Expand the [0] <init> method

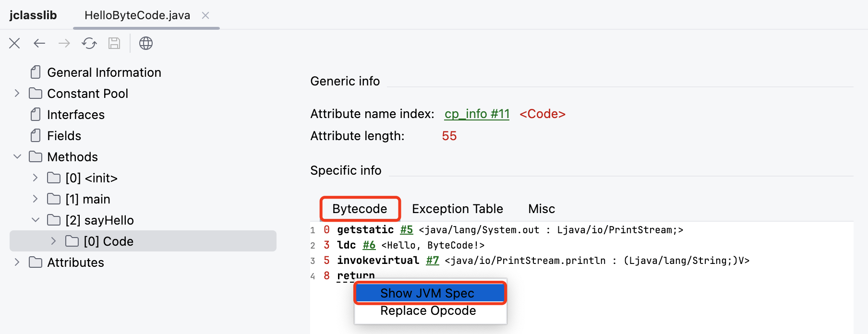click(36, 178)
